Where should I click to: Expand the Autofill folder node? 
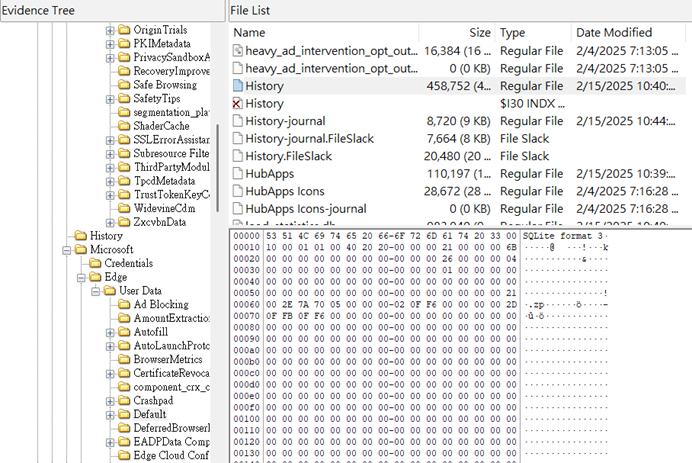coord(110,332)
